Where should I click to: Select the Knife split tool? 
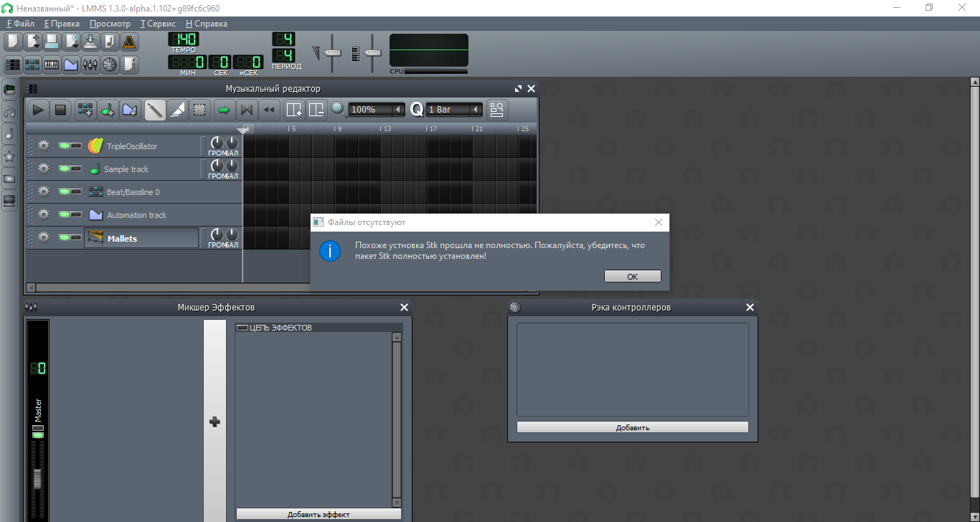[x=178, y=110]
